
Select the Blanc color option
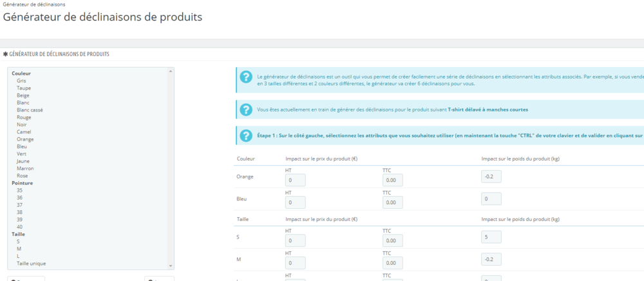point(23,102)
